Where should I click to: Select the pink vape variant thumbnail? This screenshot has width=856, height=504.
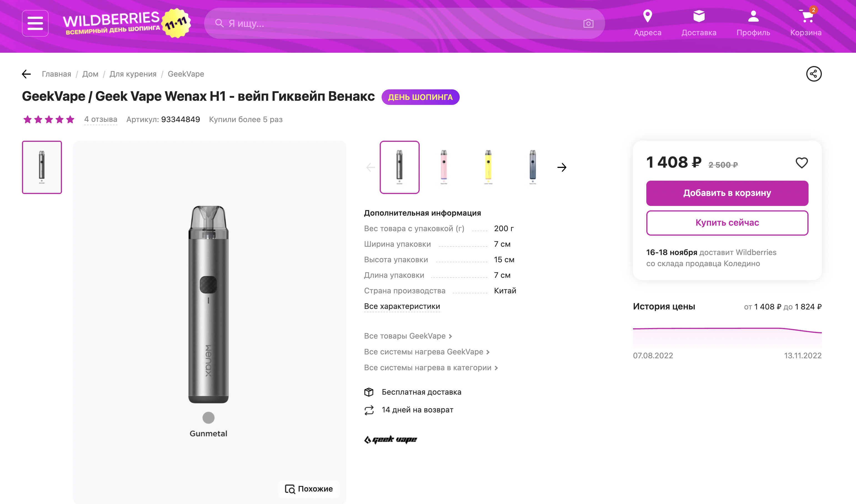[444, 167]
